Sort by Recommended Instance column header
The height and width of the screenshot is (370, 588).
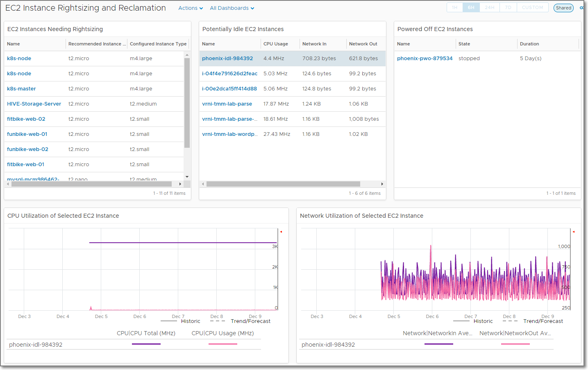[x=97, y=44]
